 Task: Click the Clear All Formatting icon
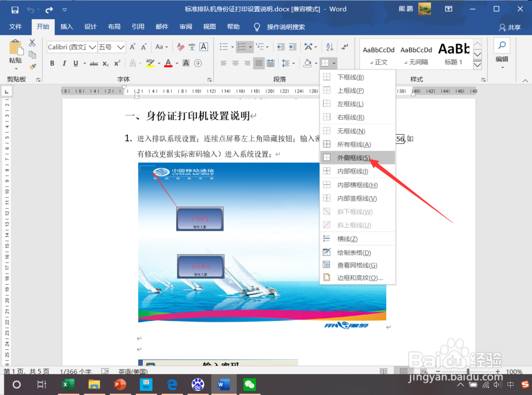coord(180,47)
